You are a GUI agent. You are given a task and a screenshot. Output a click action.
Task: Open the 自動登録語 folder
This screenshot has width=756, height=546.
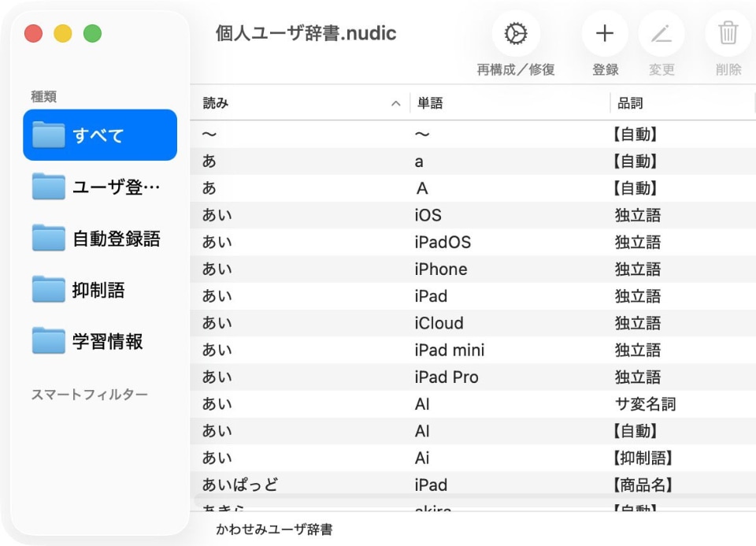point(100,239)
